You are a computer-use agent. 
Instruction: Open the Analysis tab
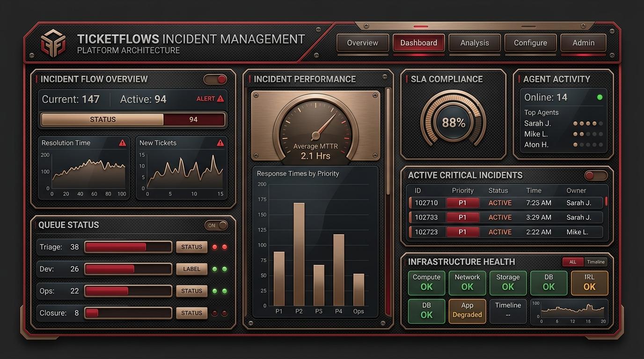475,43
